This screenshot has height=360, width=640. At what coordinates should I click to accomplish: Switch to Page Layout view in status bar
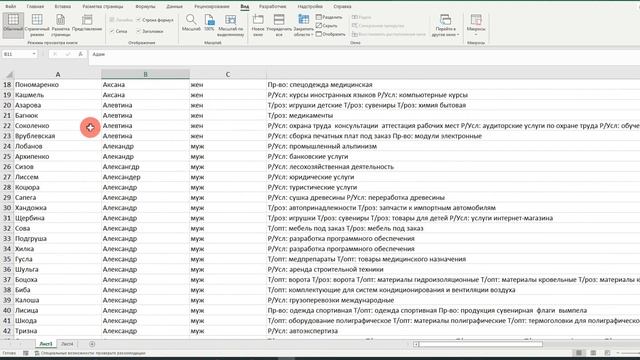(x=593, y=353)
